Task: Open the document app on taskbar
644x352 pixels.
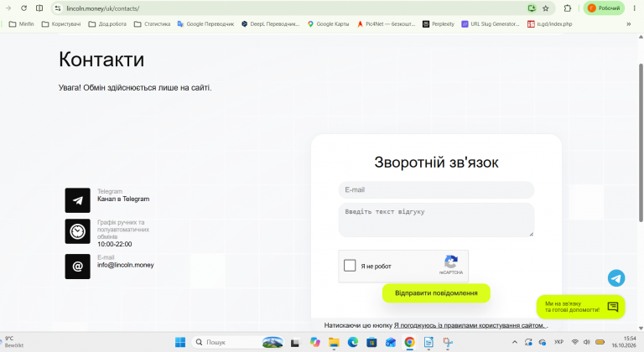Action: coord(428,342)
